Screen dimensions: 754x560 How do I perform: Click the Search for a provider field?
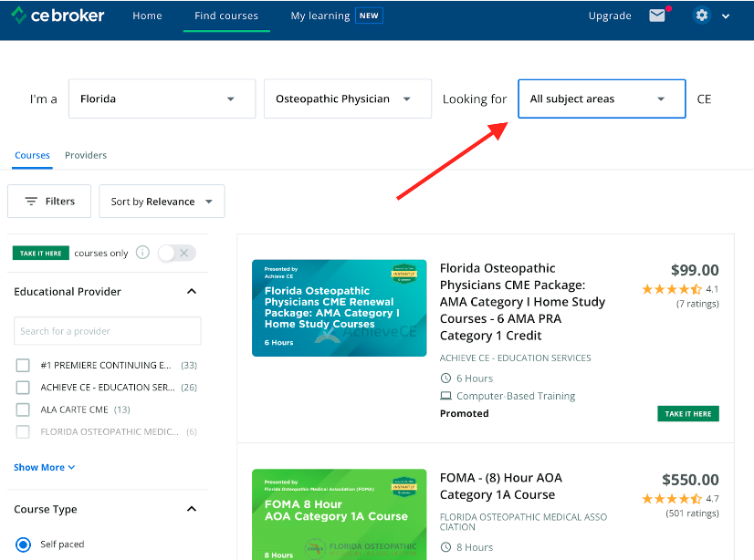[107, 331]
